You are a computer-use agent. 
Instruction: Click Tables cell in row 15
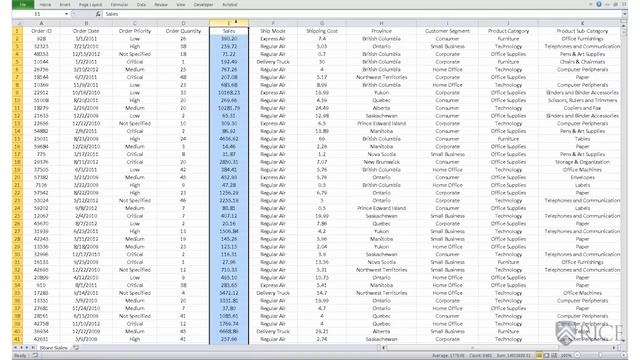(x=582, y=139)
